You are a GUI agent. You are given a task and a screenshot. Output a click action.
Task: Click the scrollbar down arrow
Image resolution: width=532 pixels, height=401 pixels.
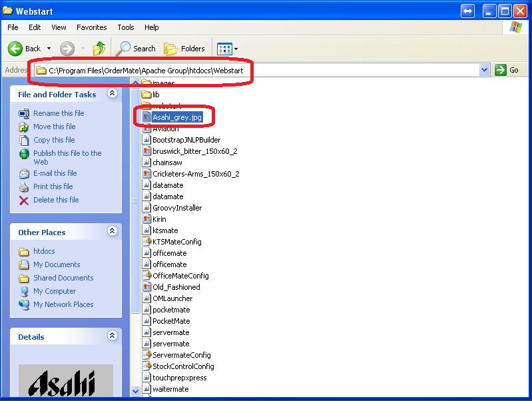tap(135, 391)
